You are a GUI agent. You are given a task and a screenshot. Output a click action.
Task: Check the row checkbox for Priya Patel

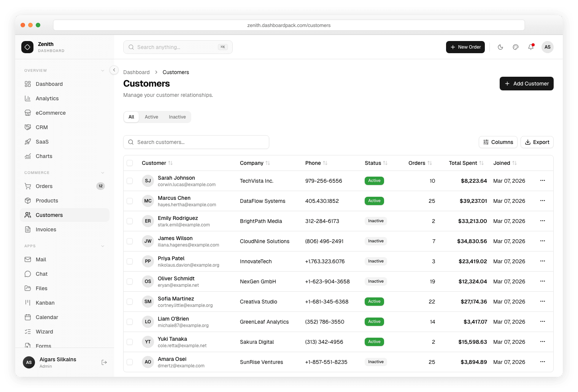pos(130,261)
